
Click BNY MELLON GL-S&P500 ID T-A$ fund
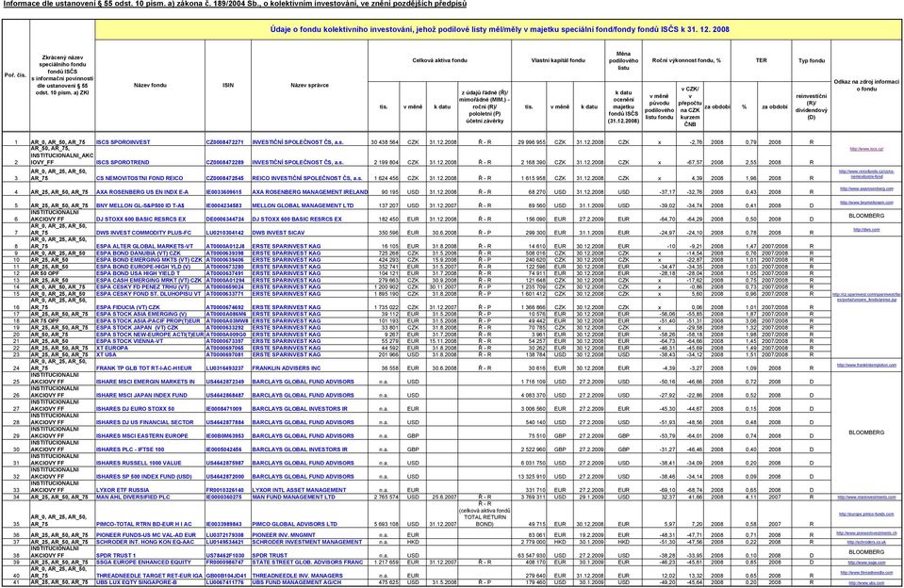point(140,205)
